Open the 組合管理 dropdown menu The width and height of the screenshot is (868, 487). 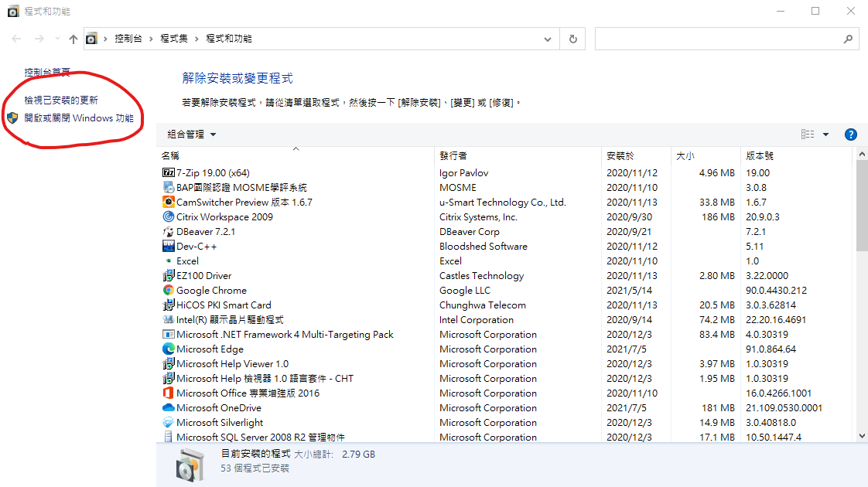[192, 135]
